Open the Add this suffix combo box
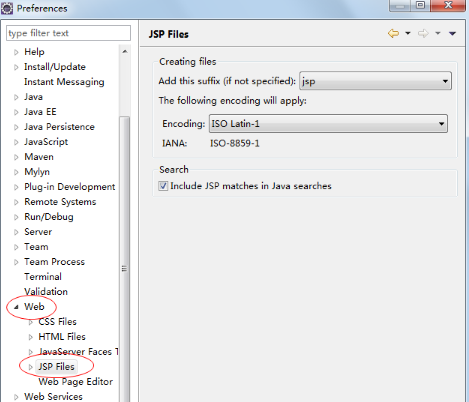Viewport: 469px width, 402px height. [x=375, y=81]
